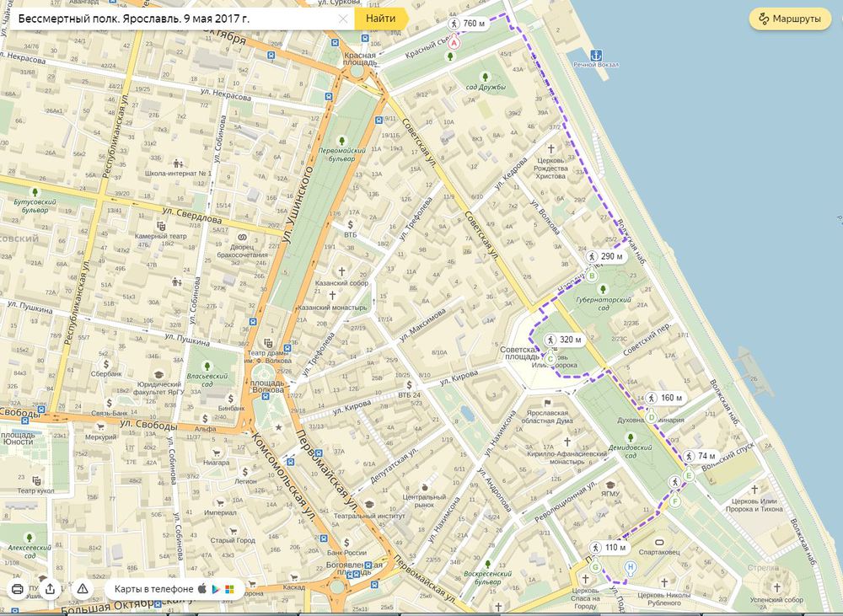Screen dimensions: 843x616
Task: Open the Windows store icon
Action: click(229, 589)
